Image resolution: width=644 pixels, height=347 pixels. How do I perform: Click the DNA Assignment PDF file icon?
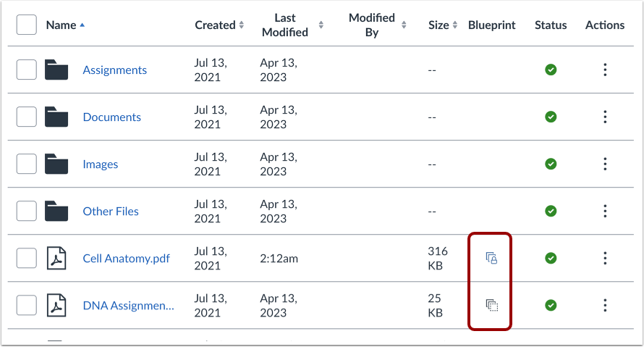56,306
